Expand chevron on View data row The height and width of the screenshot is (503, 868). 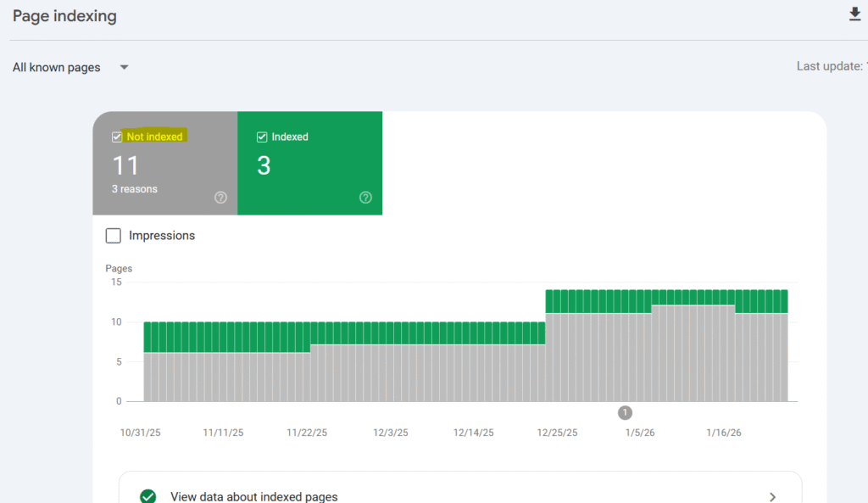click(x=771, y=497)
